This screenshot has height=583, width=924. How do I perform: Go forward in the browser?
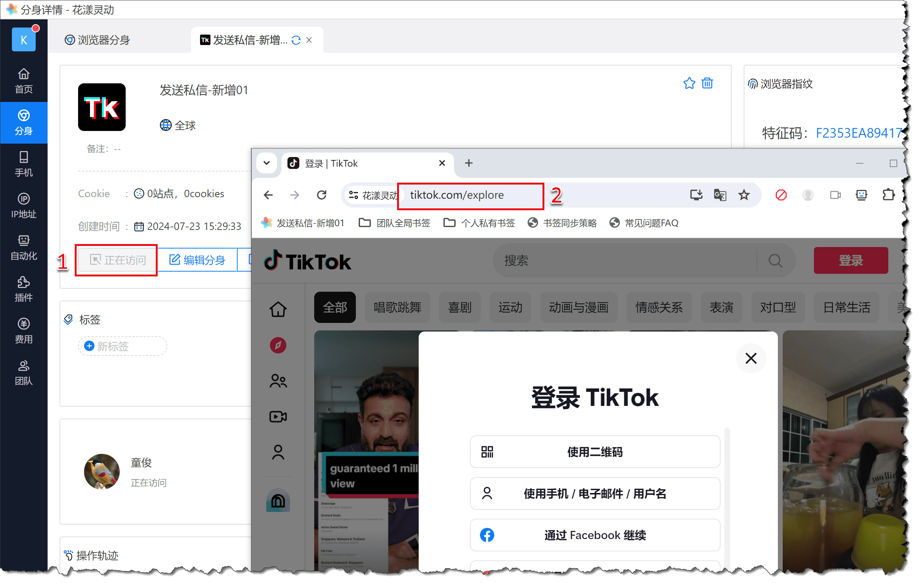click(x=294, y=195)
